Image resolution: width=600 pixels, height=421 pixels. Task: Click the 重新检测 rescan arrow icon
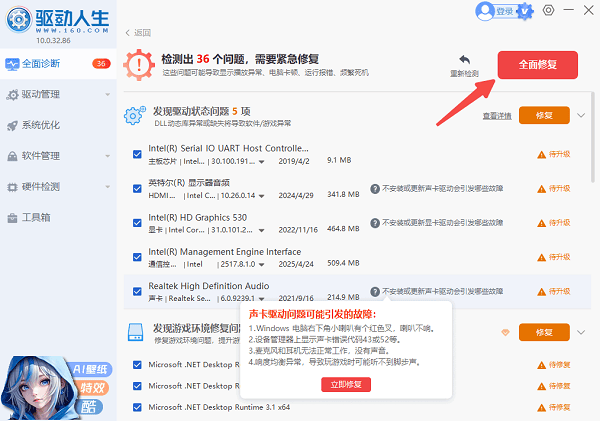pyautogui.click(x=465, y=60)
